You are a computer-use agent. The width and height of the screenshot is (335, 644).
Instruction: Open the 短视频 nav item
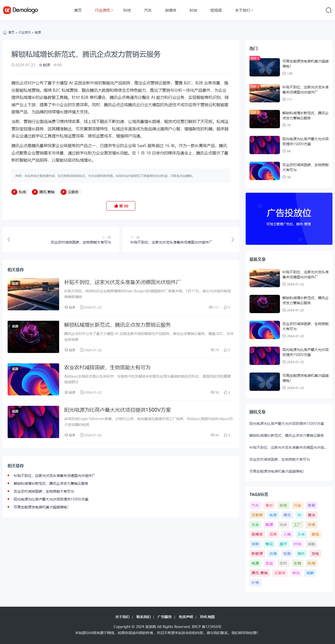[x=216, y=10]
